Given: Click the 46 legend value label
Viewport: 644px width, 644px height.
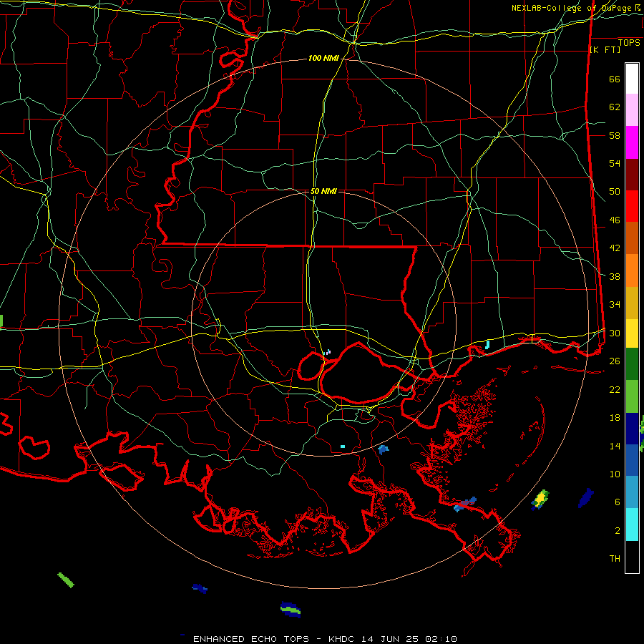Looking at the screenshot, I should coord(615,220).
